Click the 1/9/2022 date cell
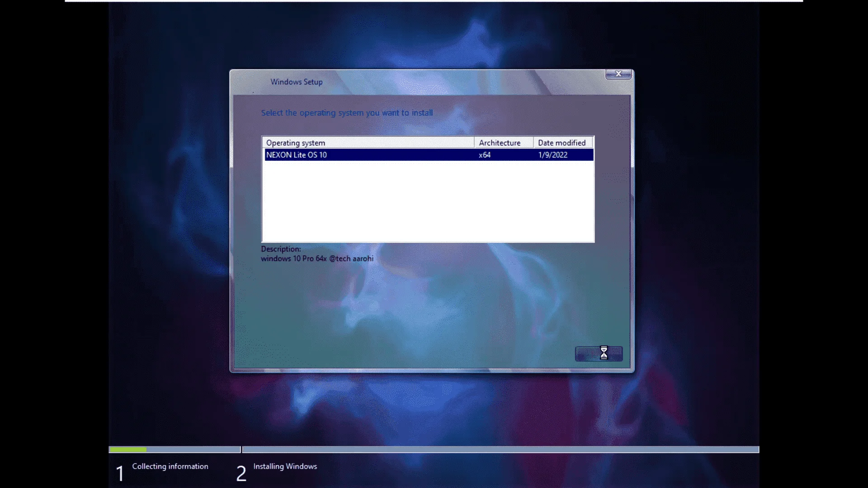Image resolution: width=868 pixels, height=488 pixels. tap(552, 155)
